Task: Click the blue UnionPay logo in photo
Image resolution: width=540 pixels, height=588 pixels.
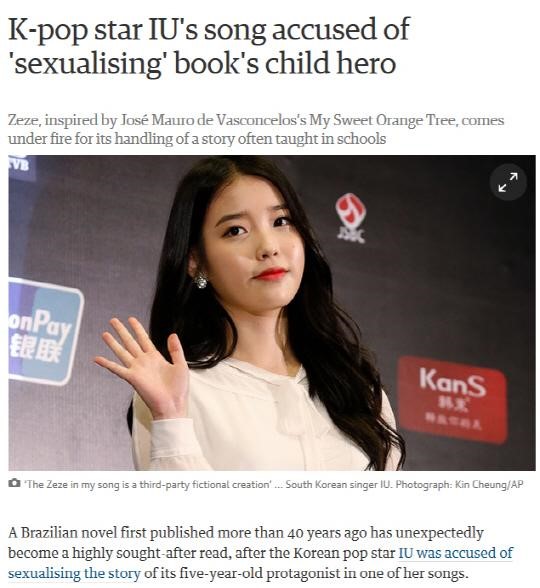Action: (x=42, y=332)
